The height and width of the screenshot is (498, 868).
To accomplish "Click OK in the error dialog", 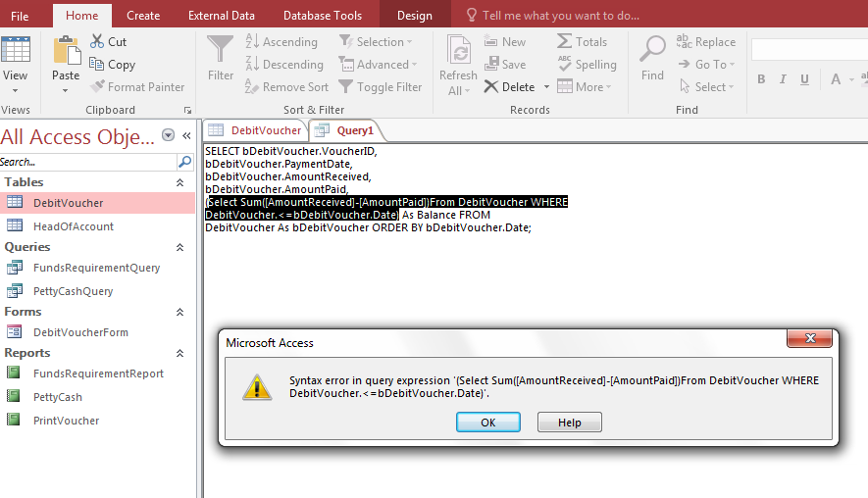I will (x=488, y=423).
